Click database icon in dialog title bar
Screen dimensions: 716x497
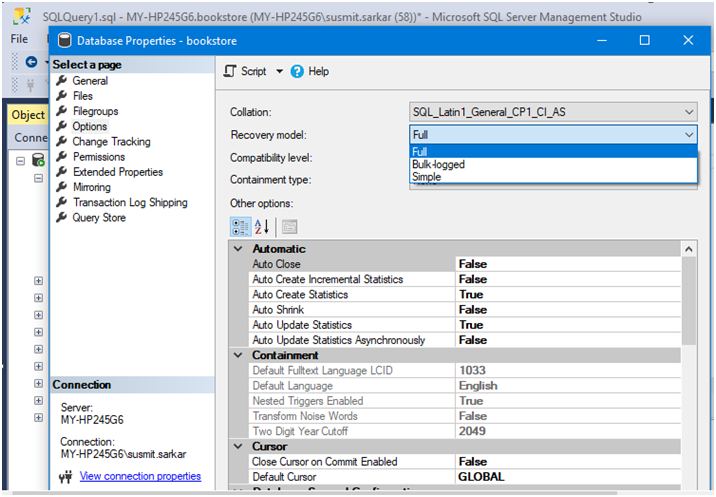[x=65, y=41]
